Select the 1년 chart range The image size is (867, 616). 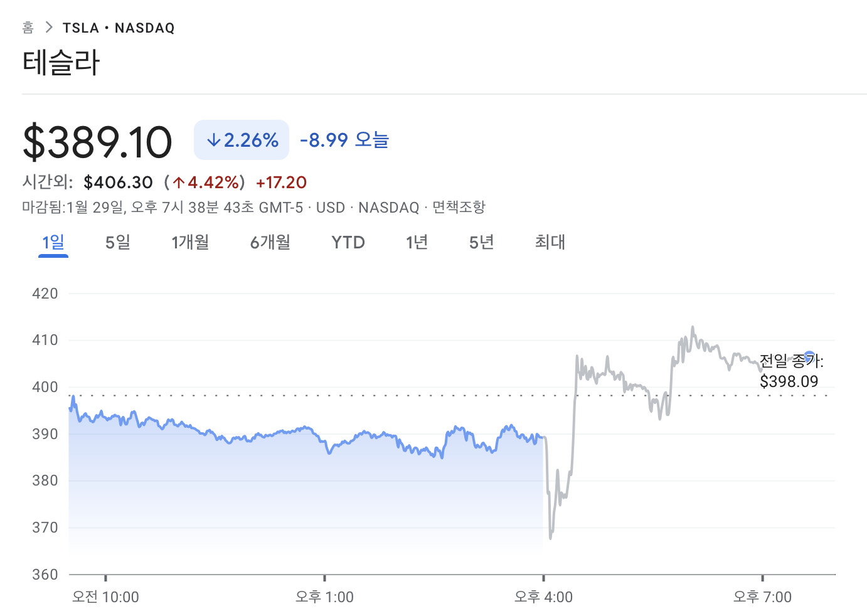click(417, 242)
